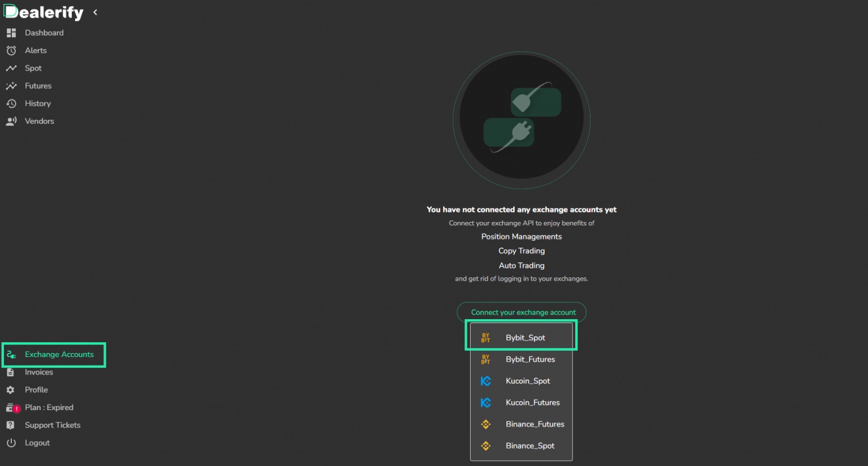Go to Alerts
Image resolution: width=868 pixels, height=466 pixels.
[x=36, y=50]
